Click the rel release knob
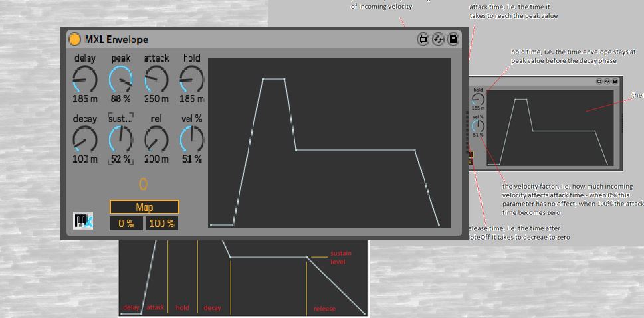Screen dimensions: 644x318 pyautogui.click(x=156, y=139)
